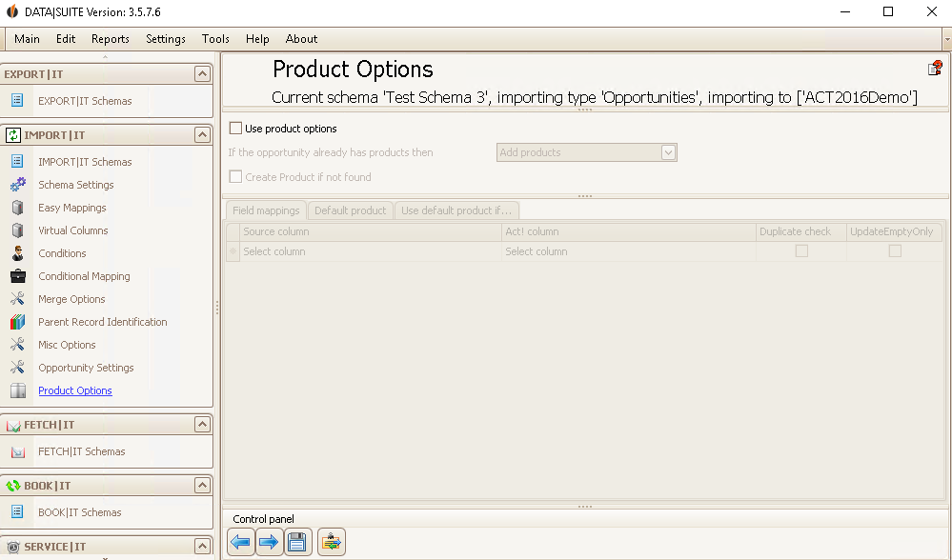952x560 pixels.
Task: Click the Schema Settings gears icon
Action: [17, 185]
